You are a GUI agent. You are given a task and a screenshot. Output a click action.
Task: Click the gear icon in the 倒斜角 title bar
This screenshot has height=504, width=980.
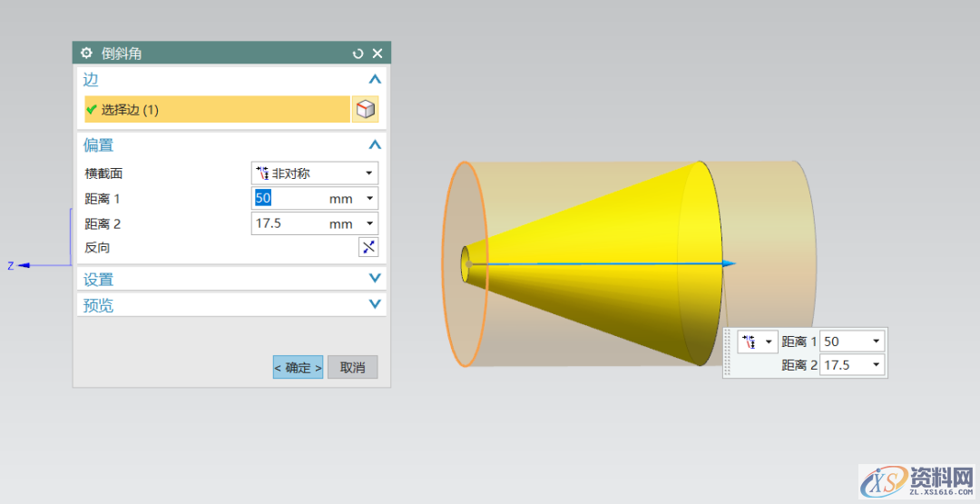coord(87,54)
